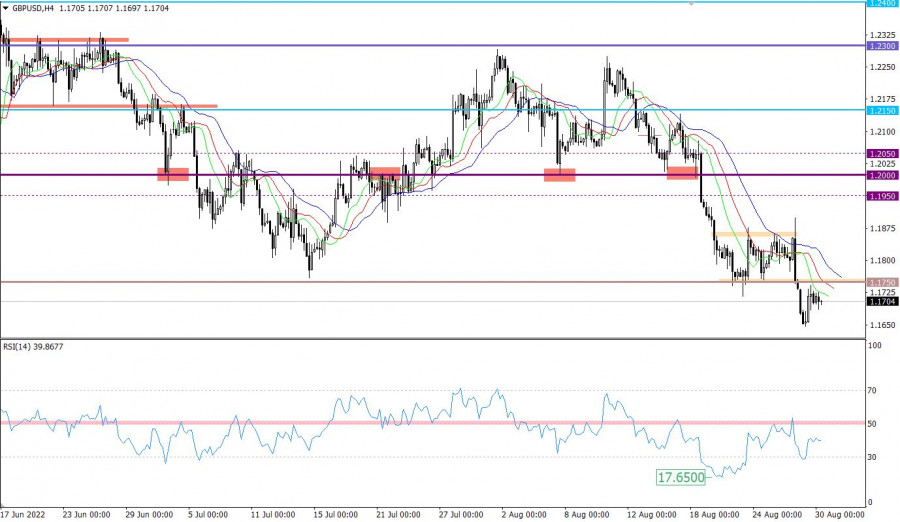Screen dimensions: 900x522
Task: Select the 1.2300 price level label
Action: point(881,46)
